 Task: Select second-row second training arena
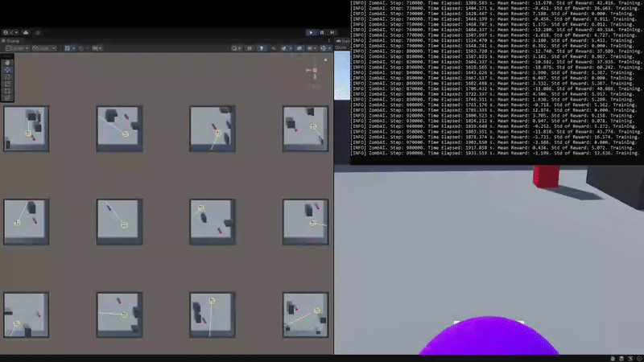point(119,222)
